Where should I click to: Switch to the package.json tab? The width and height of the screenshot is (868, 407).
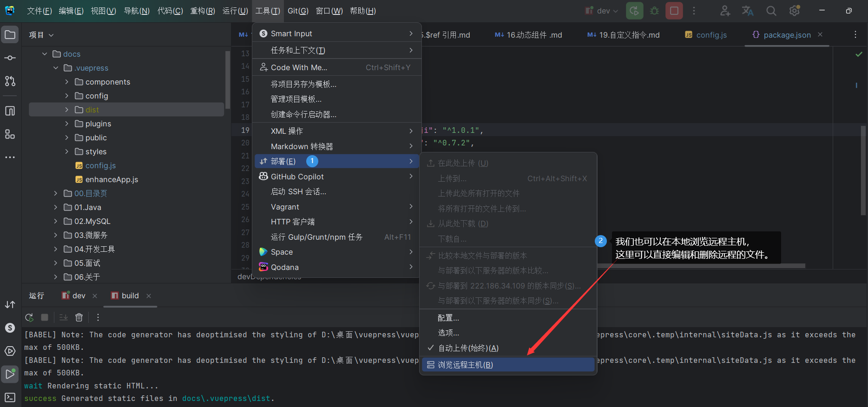(787, 35)
